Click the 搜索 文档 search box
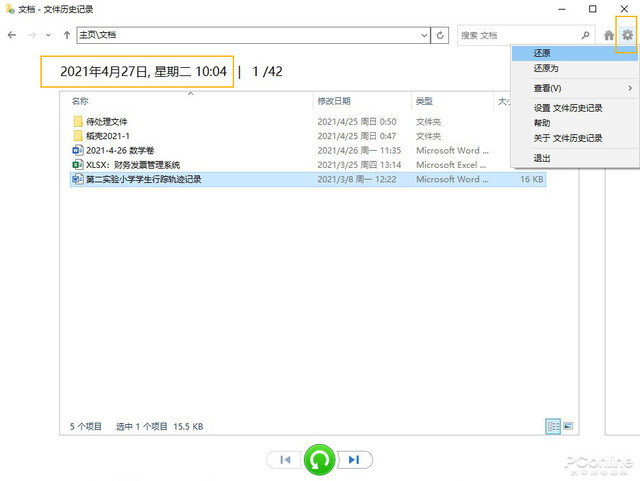The width and height of the screenshot is (640, 481). tap(526, 36)
